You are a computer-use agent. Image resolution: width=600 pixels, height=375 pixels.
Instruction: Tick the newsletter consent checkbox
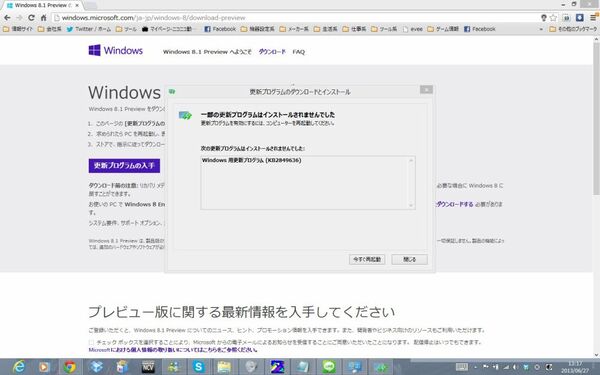(x=91, y=342)
